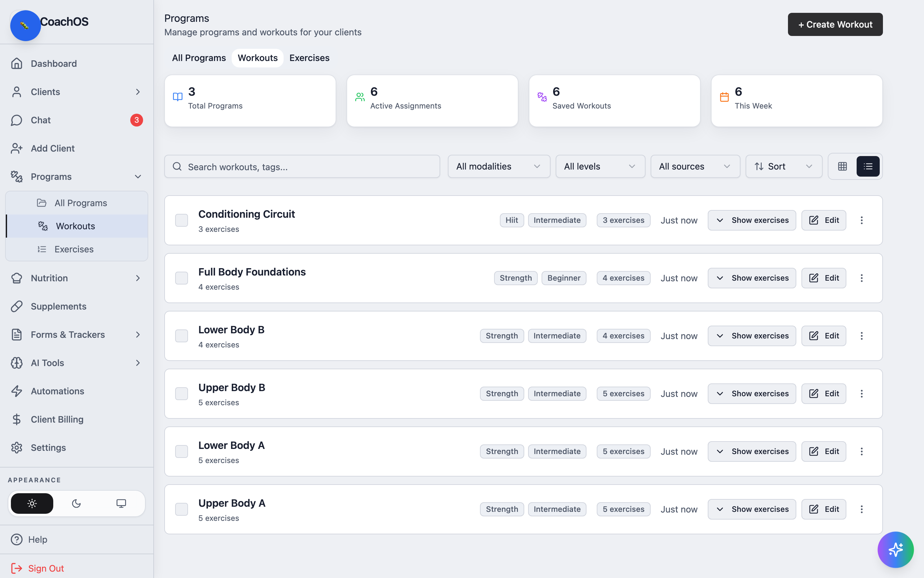Screen dimensions: 924x578
Task: Click the Automations lightning icon
Action: (x=16, y=391)
